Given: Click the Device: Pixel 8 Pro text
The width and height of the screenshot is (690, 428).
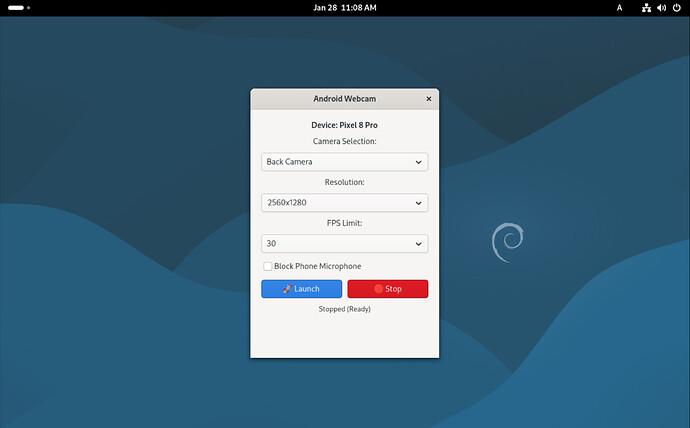Looking at the screenshot, I should [x=345, y=125].
